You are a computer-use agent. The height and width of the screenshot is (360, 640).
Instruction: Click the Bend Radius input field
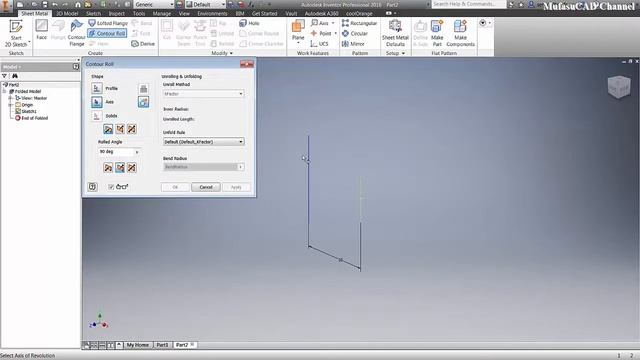200,167
